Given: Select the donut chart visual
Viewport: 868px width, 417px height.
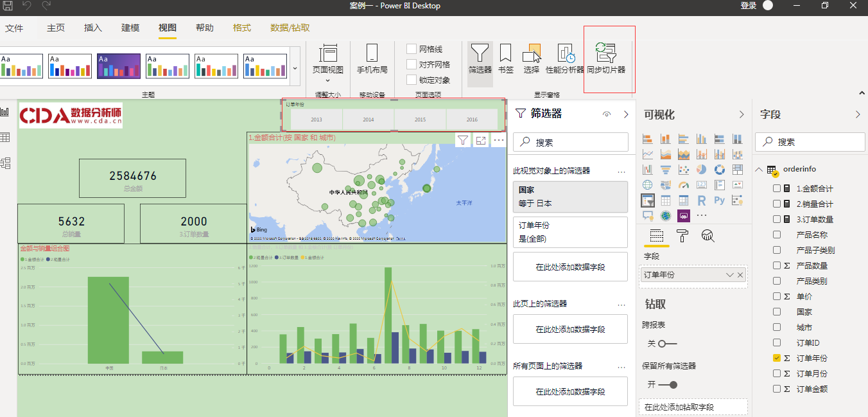Looking at the screenshot, I should [x=720, y=170].
